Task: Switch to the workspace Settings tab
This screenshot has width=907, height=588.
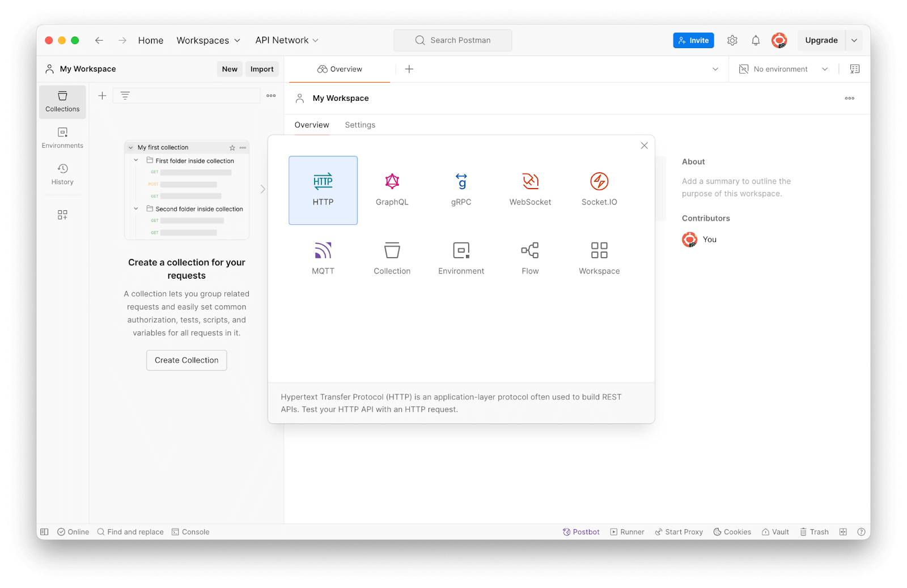Action: tap(359, 125)
